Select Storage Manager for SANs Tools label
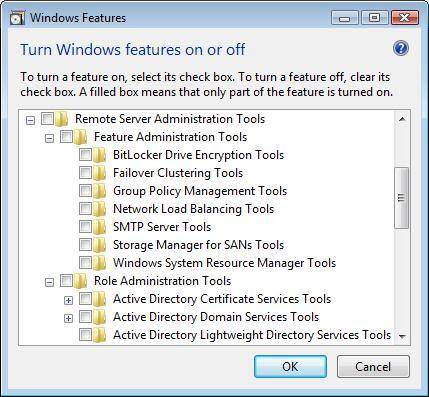 click(199, 245)
